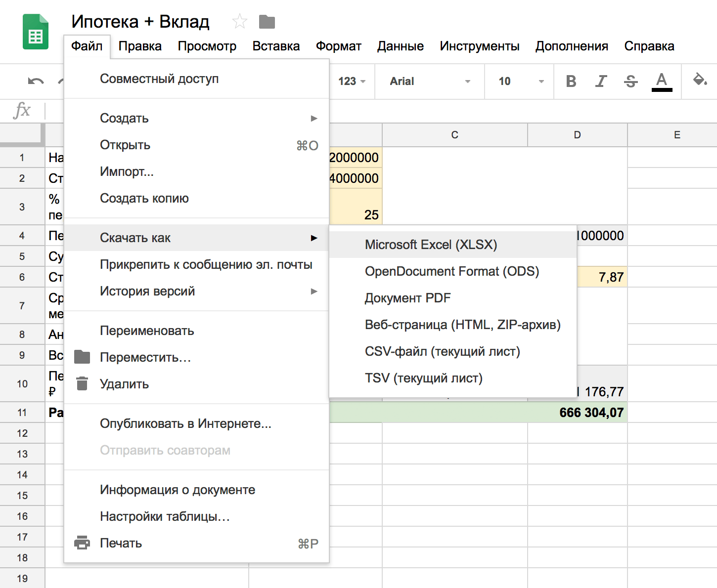
Task: Open the Данные menu
Action: [x=401, y=46]
